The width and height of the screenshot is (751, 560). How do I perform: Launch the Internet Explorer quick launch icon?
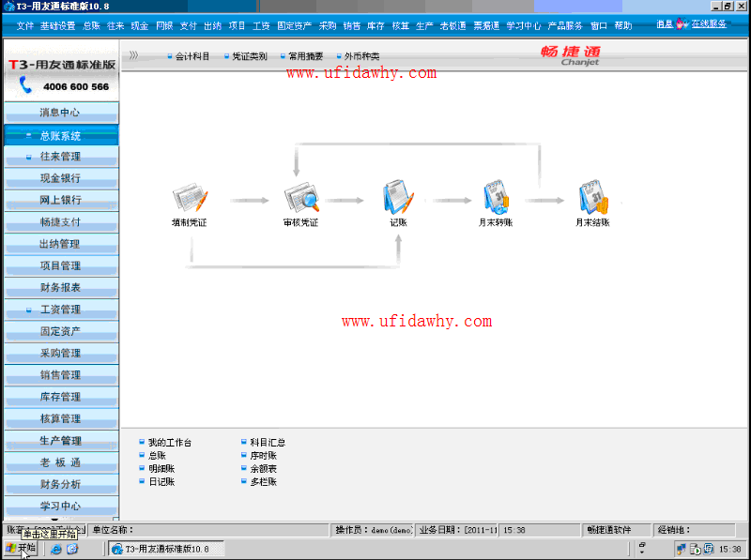(x=56, y=549)
